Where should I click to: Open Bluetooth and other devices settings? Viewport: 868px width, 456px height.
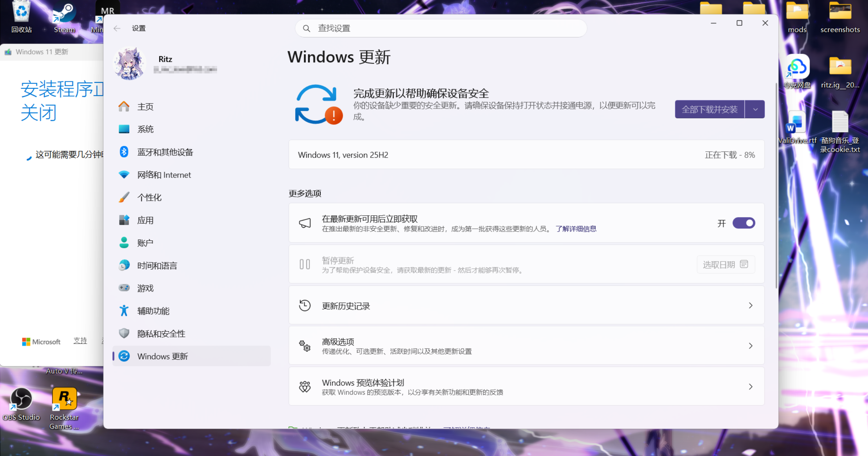(191, 152)
